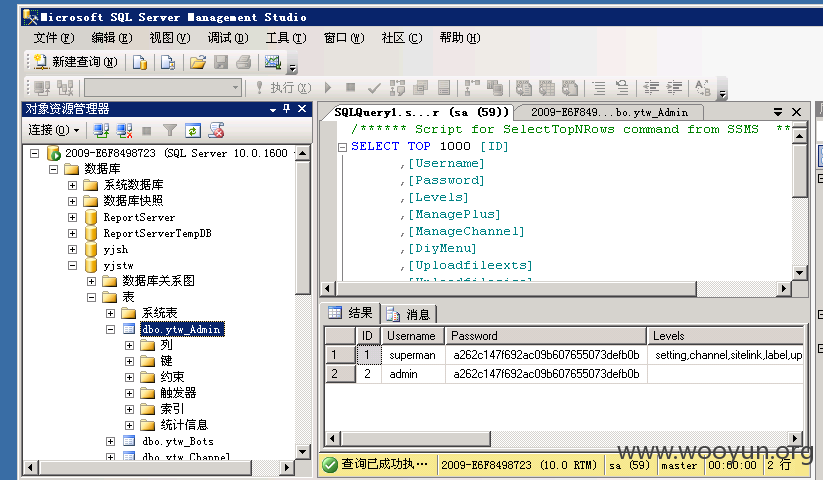The image size is (823, 480).
Task: Start a new query with 新建查询
Action: (x=76, y=62)
